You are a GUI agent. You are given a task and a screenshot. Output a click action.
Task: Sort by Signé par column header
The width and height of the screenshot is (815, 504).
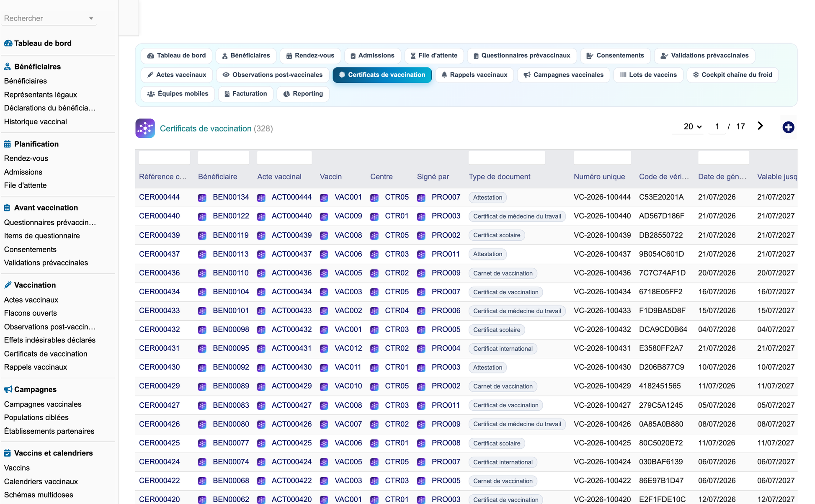[x=433, y=177]
